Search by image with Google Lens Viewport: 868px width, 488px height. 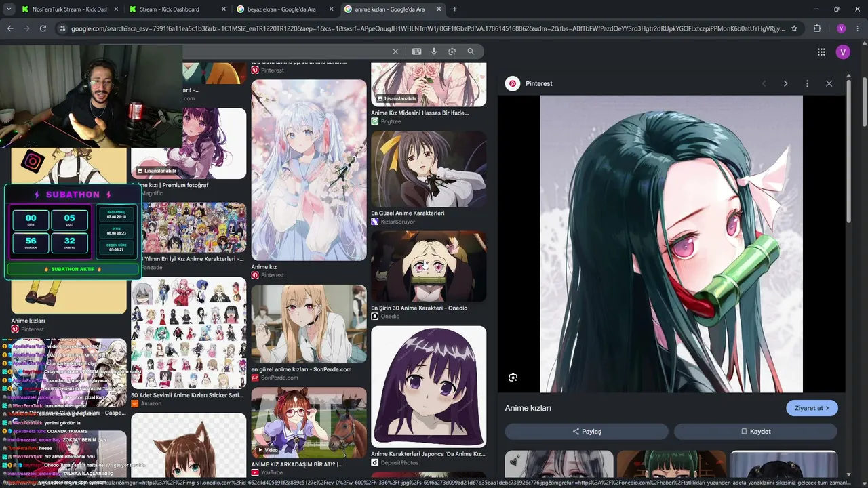pos(452,52)
